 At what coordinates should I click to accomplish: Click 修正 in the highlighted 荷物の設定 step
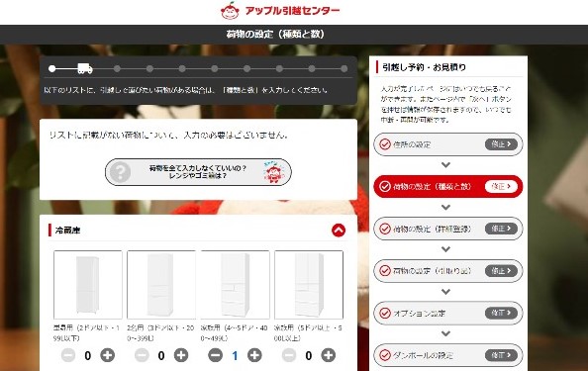point(501,186)
